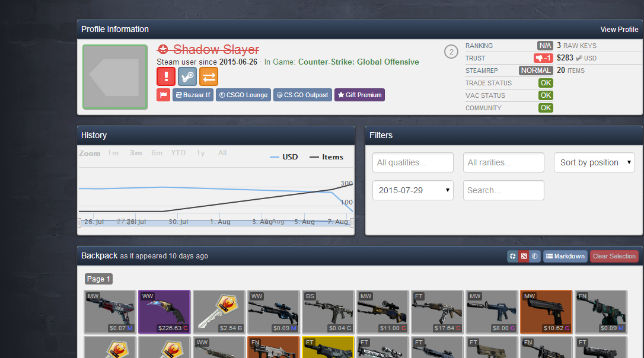Click the red exclamation report icon
This screenshot has width=644, height=358.
pos(166,76)
